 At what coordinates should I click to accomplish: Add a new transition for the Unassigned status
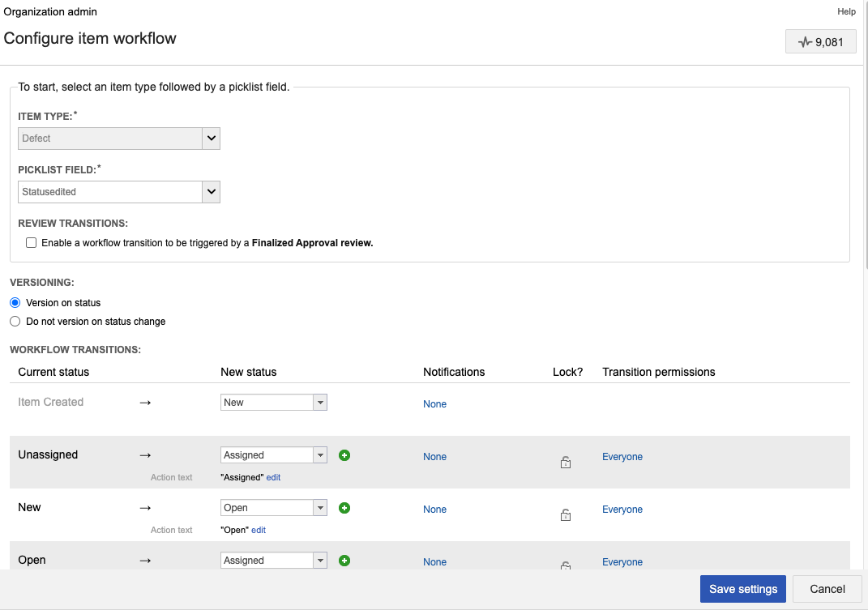click(344, 454)
